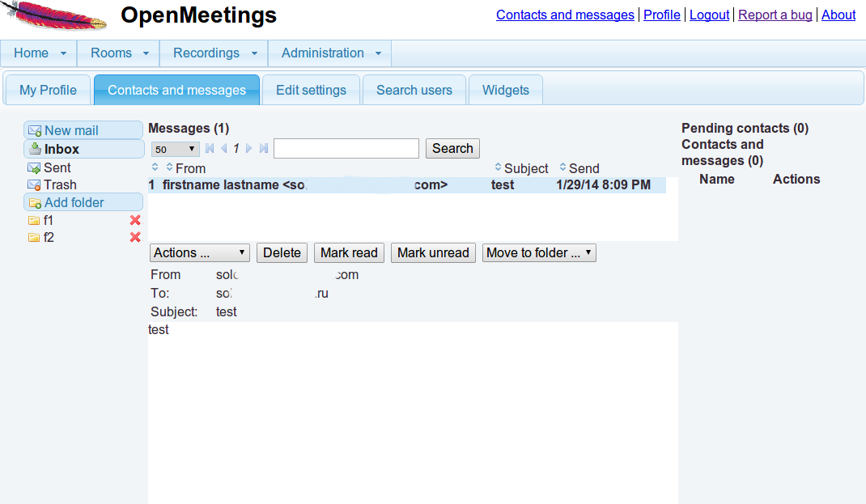Click the New mail envelope icon

[x=35, y=131]
